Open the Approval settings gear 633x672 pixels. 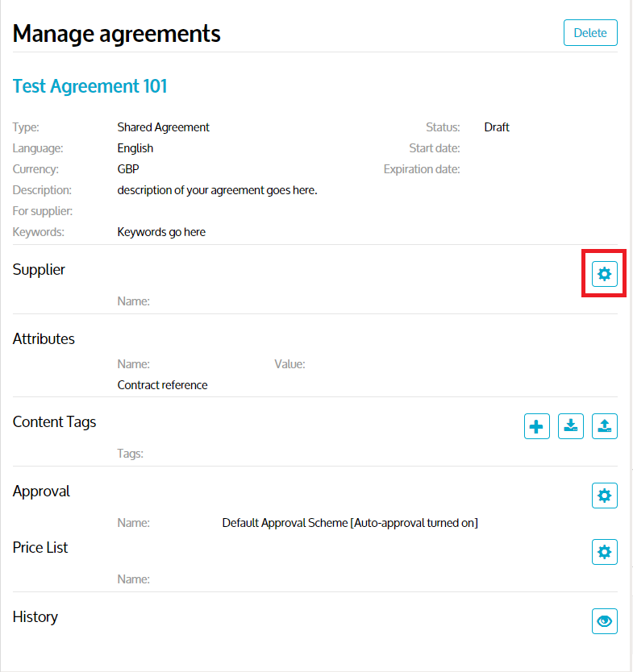(604, 496)
